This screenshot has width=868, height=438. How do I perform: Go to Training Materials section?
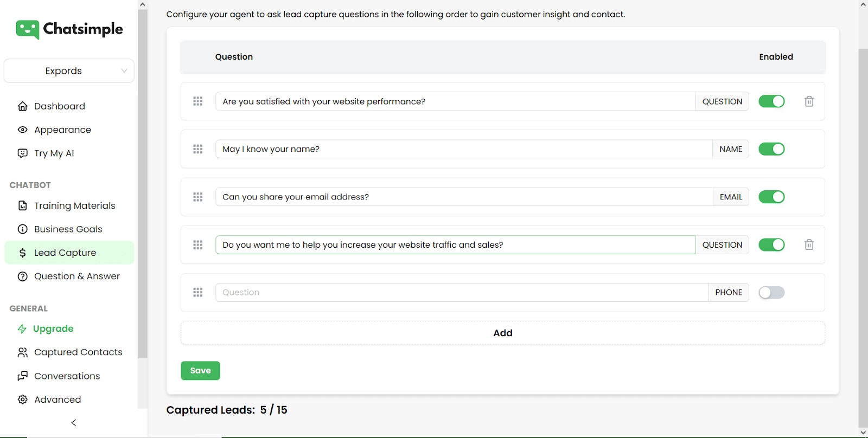point(75,205)
